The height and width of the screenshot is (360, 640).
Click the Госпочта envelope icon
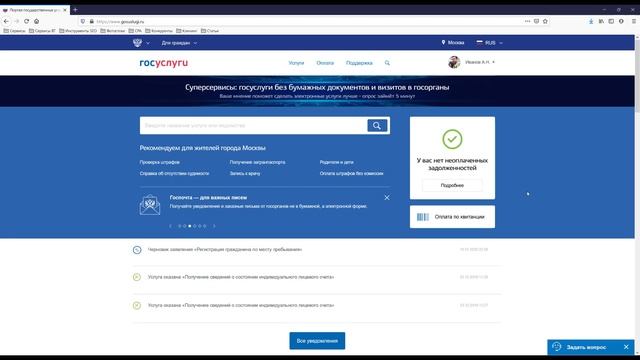coord(150,204)
